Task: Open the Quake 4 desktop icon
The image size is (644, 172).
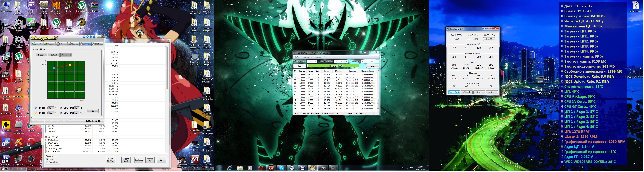Action: [x=69, y=7]
